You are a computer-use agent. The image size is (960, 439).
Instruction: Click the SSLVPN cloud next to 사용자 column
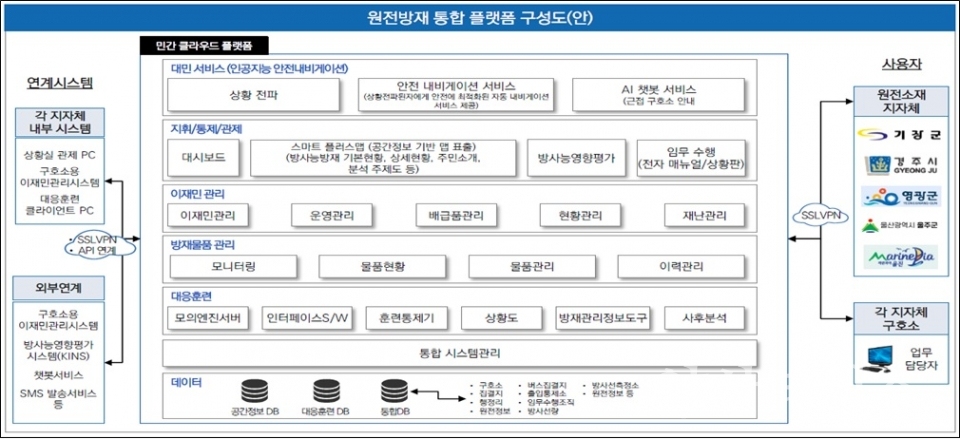(820, 216)
